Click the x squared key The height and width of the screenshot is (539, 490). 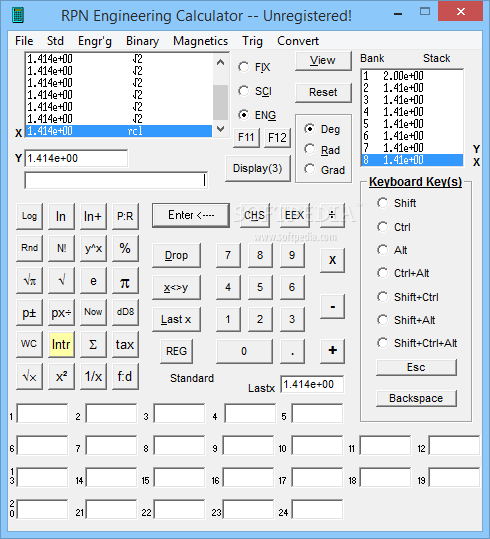coord(61,376)
